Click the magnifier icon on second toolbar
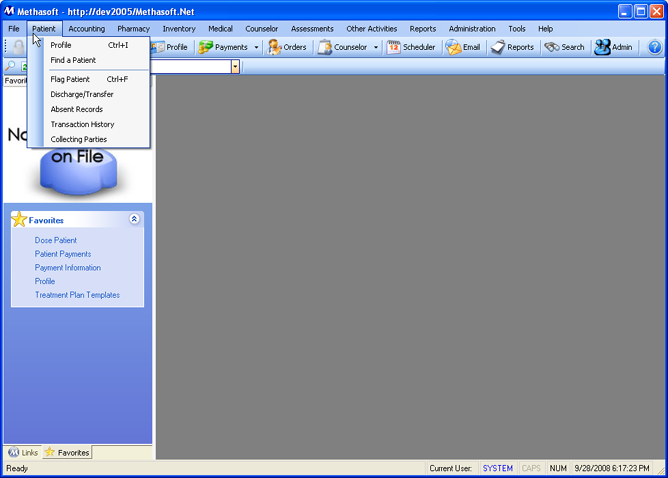668x478 pixels. pos(10,66)
